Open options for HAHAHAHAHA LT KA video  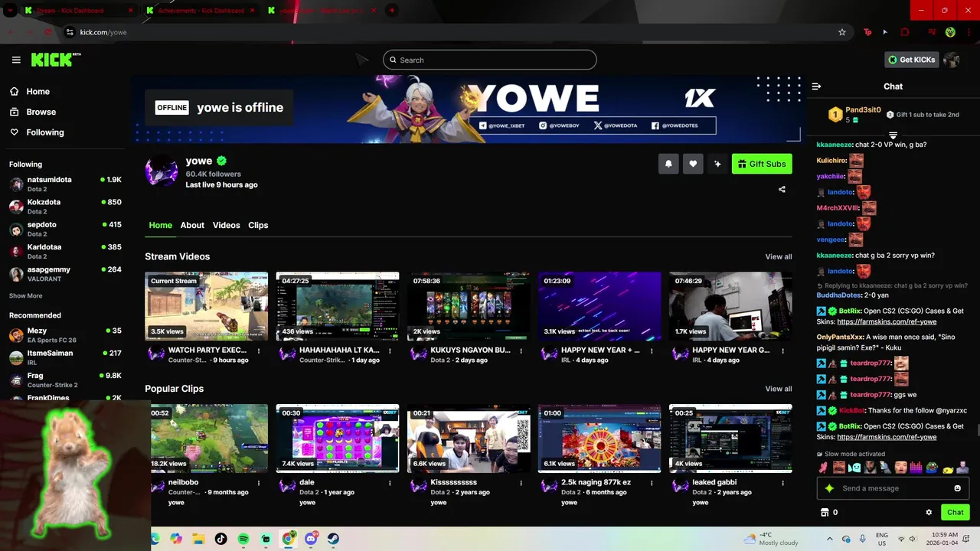[390, 350]
